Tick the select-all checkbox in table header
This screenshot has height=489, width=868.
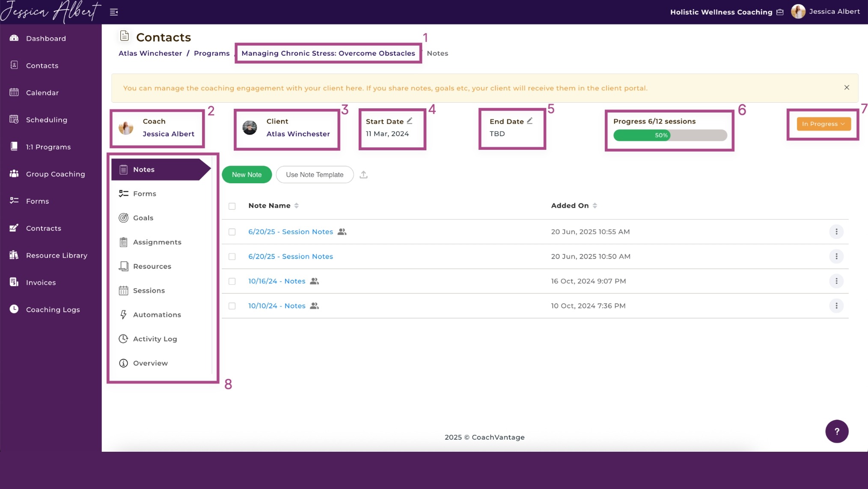[x=232, y=206]
